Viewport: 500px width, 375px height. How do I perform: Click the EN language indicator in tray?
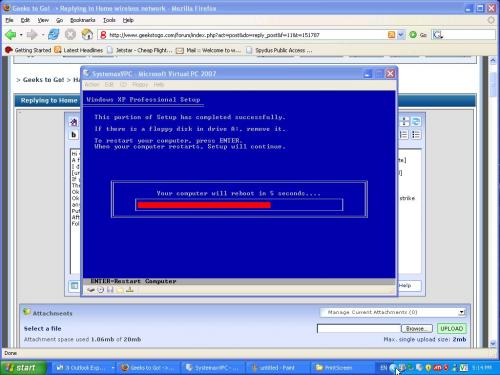click(x=383, y=368)
